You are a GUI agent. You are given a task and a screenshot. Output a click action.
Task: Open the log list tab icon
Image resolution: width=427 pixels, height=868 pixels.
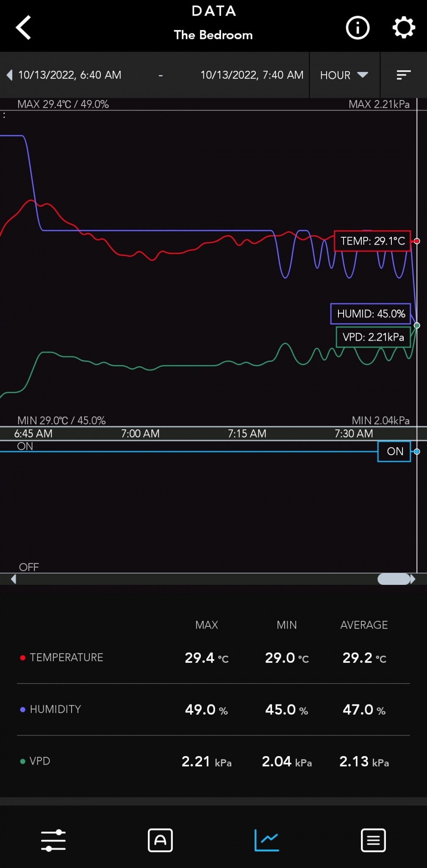373,840
